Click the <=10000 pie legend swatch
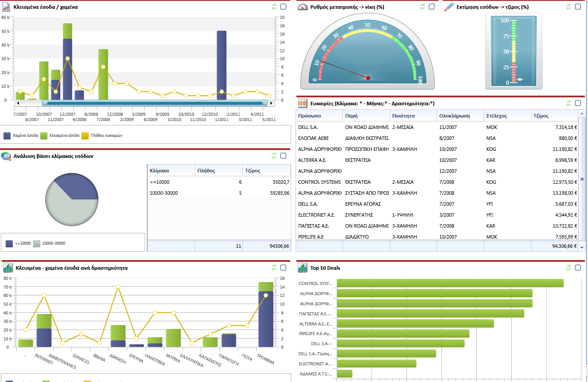This screenshot has width=588, height=382. click(x=9, y=243)
